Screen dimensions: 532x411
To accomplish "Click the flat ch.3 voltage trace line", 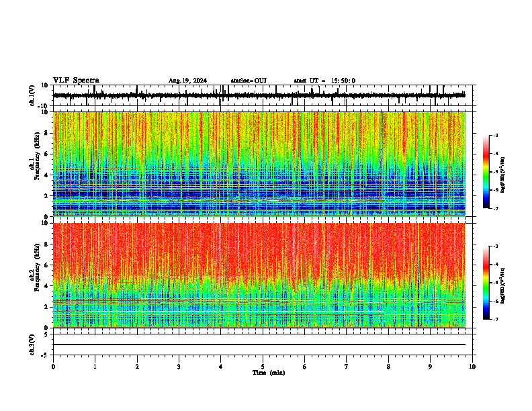I will tap(259, 345).
